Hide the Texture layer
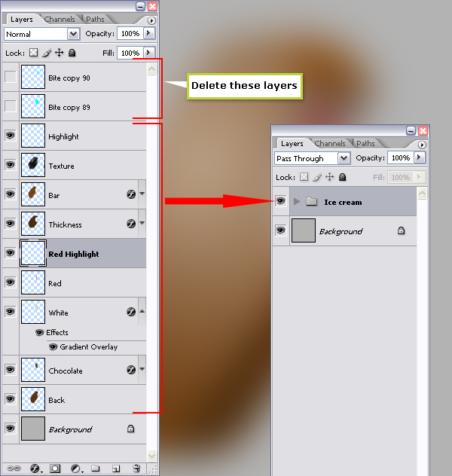This screenshot has height=476, width=452. [x=11, y=165]
